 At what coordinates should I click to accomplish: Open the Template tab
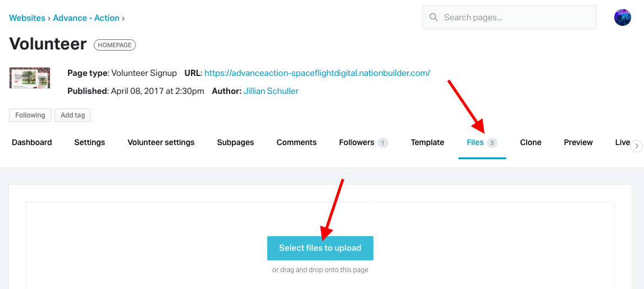tap(427, 142)
